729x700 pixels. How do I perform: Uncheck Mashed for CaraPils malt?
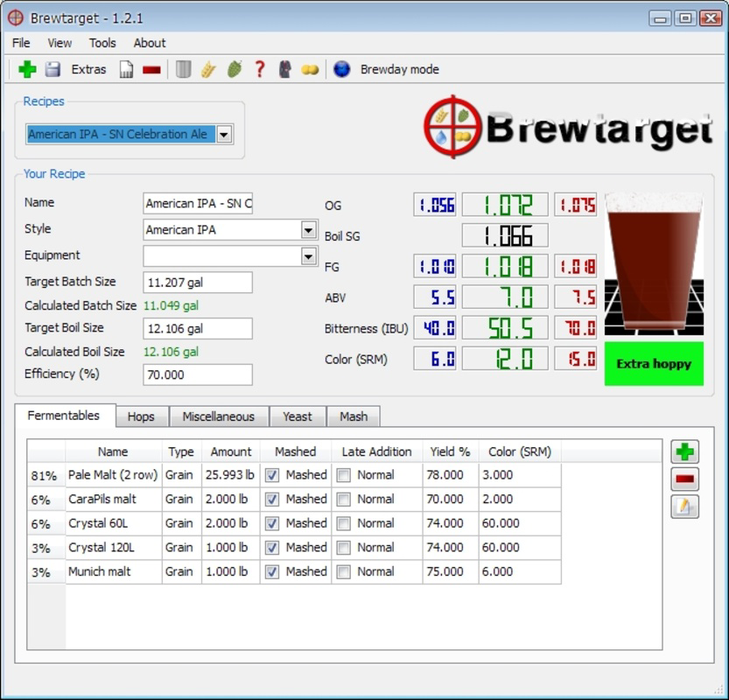[x=272, y=500]
